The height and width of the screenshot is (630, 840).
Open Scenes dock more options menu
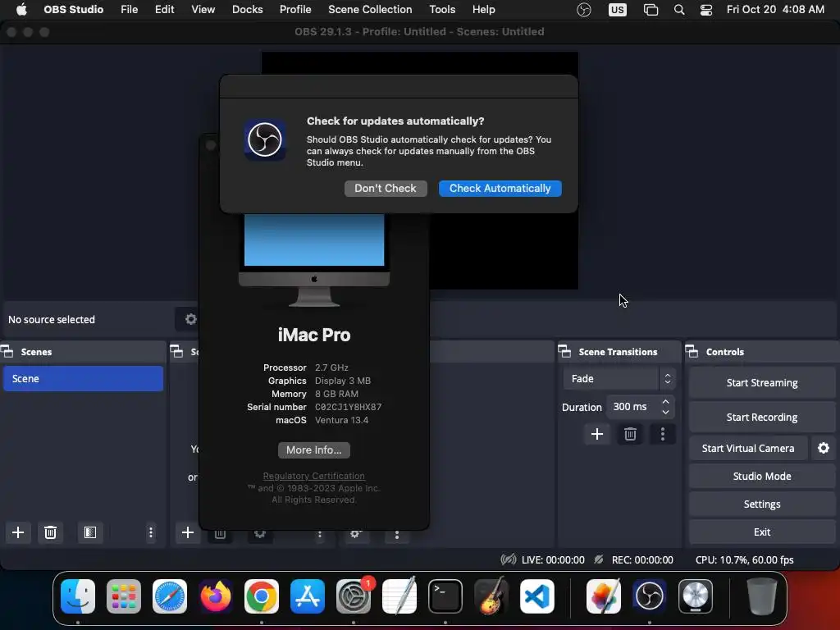[151, 532]
